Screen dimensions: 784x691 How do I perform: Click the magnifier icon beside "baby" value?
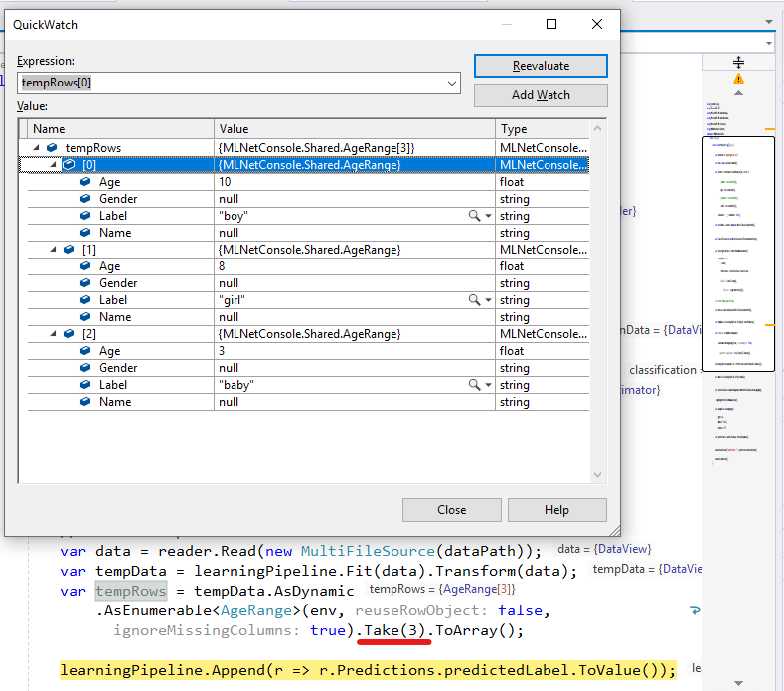[x=475, y=385]
